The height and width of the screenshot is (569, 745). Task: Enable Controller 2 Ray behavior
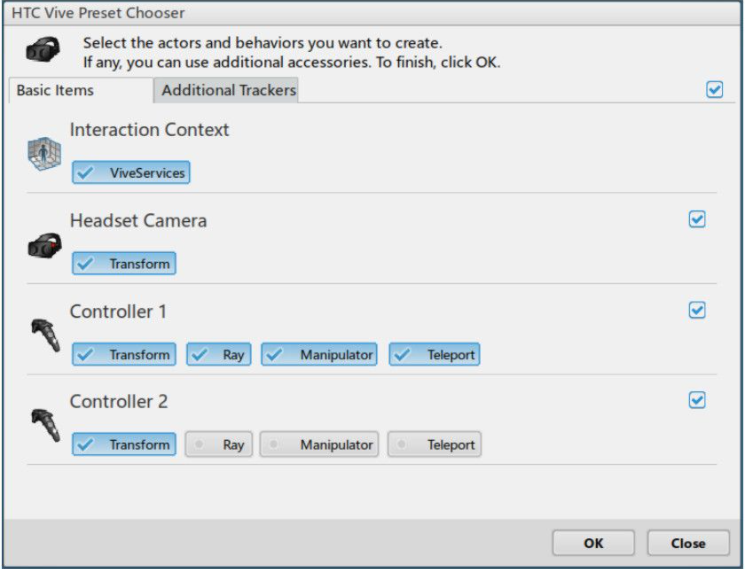(218, 445)
